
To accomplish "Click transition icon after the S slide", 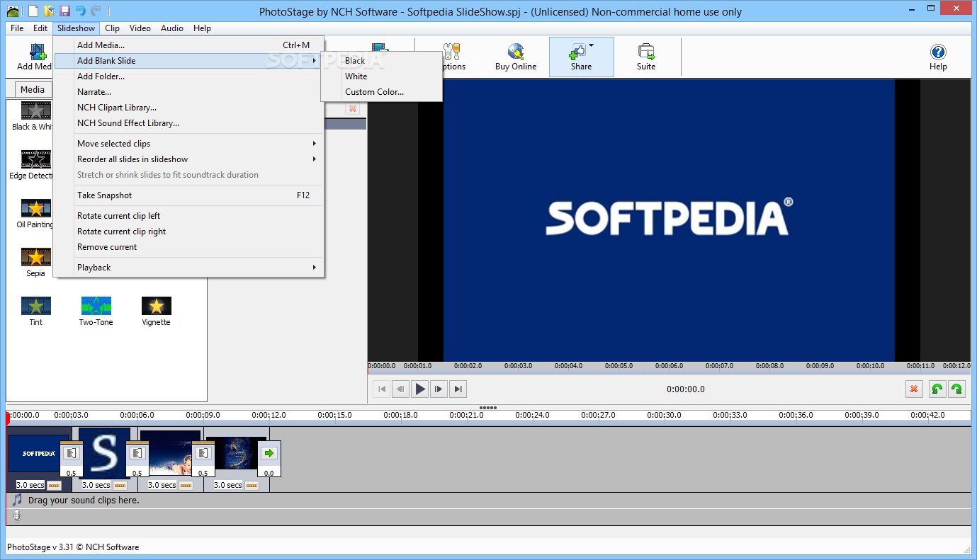I will [x=137, y=453].
